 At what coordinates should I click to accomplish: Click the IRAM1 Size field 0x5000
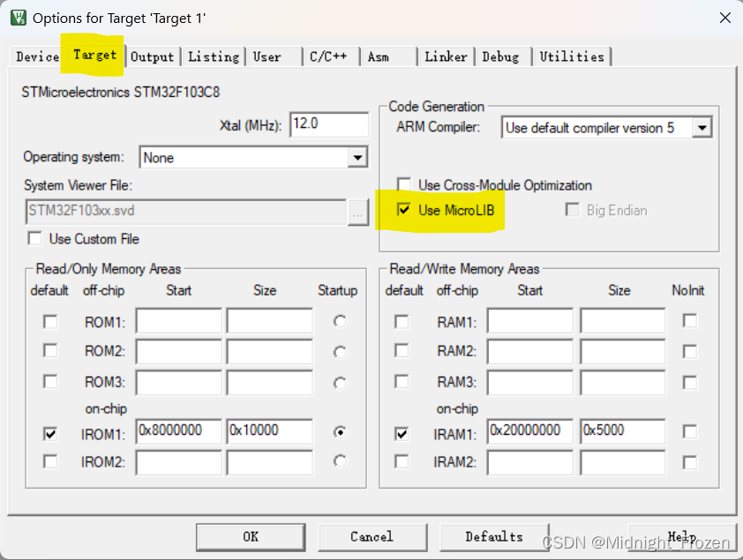point(623,431)
